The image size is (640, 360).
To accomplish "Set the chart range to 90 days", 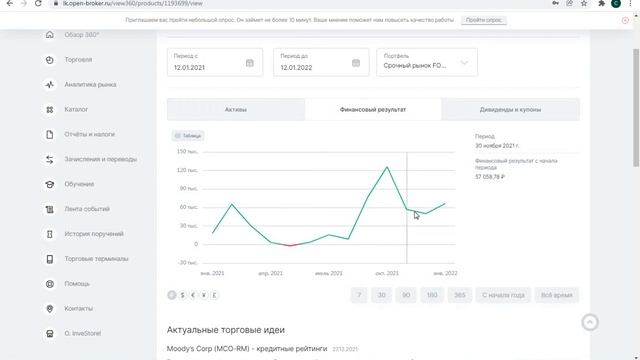I will click(x=406, y=295).
